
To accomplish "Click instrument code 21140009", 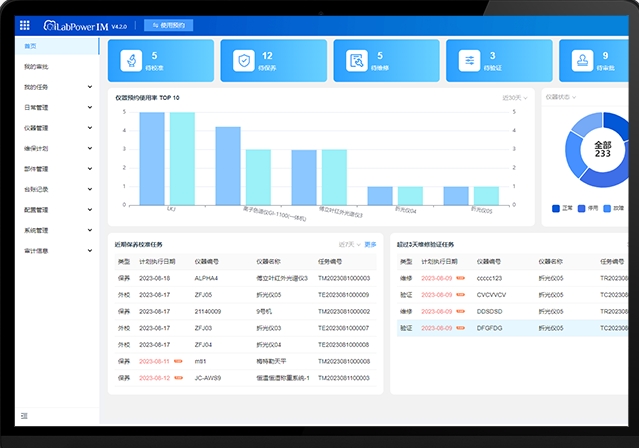I will (208, 311).
